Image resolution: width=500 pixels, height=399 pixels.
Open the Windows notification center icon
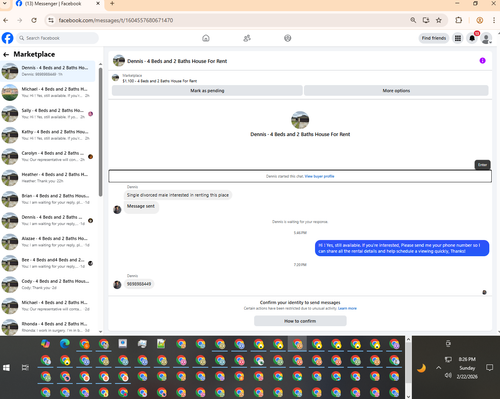(x=489, y=368)
